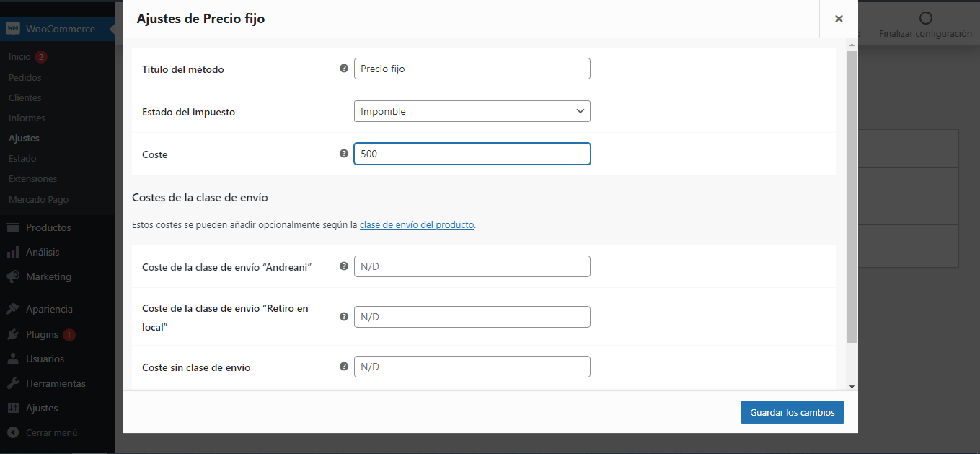Follow the clase de envío del producto link
Screen dimensions: 980x454
click(417, 224)
